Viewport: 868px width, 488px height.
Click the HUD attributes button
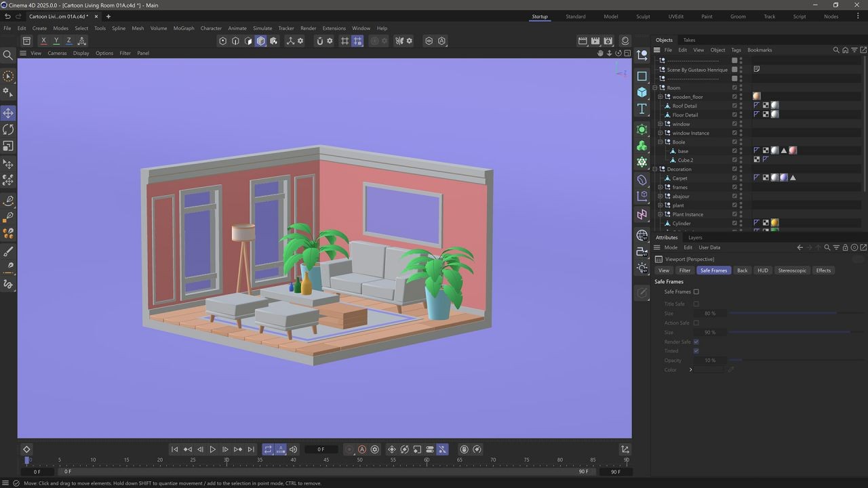[x=763, y=270]
